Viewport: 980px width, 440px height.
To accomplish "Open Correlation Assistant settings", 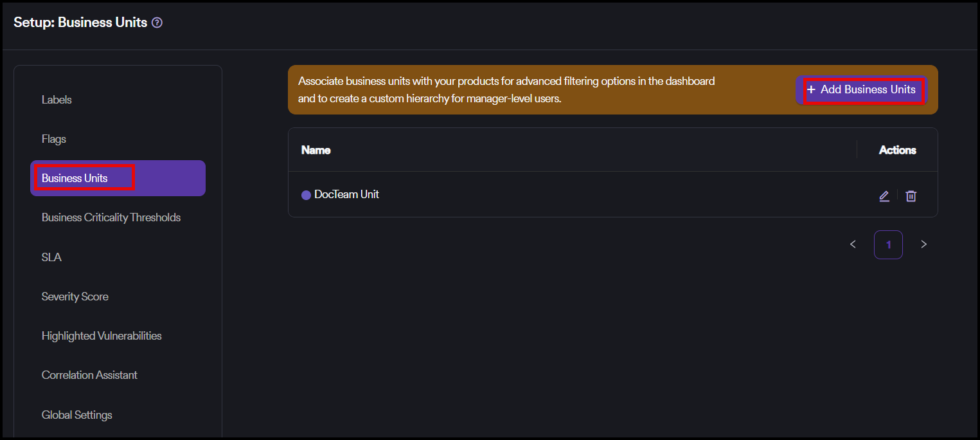I will (89, 375).
